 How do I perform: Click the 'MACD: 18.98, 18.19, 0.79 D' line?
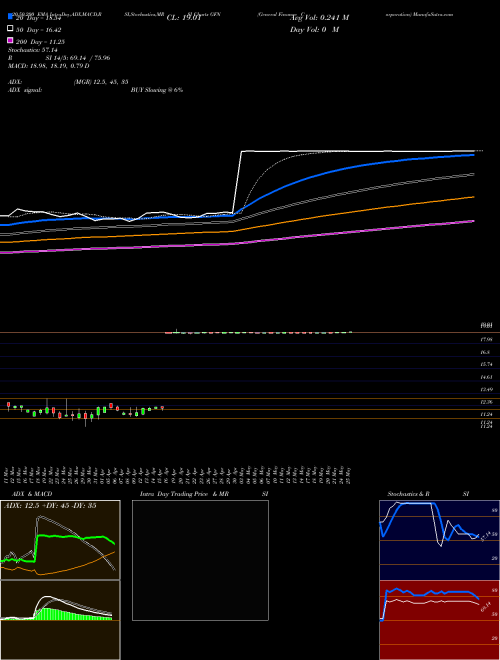tap(49, 66)
